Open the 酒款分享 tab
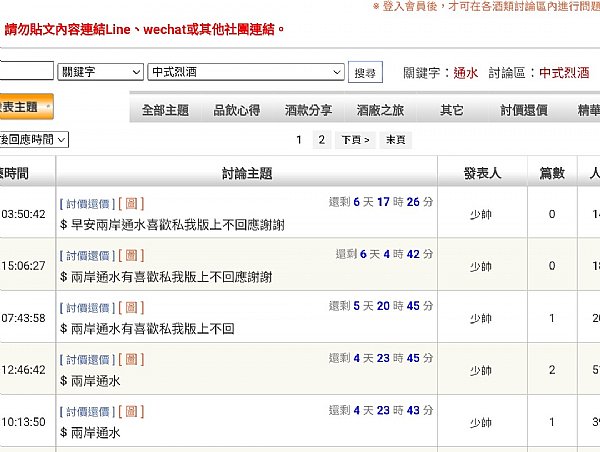Viewport: 600px width, 452px height. pyautogui.click(x=308, y=110)
